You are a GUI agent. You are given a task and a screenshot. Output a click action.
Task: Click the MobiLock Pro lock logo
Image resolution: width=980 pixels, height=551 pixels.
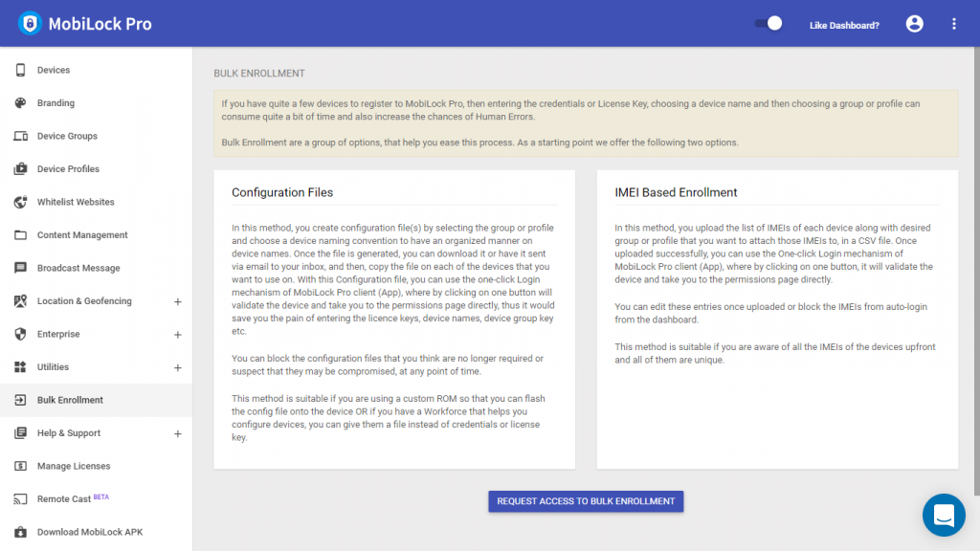click(30, 23)
